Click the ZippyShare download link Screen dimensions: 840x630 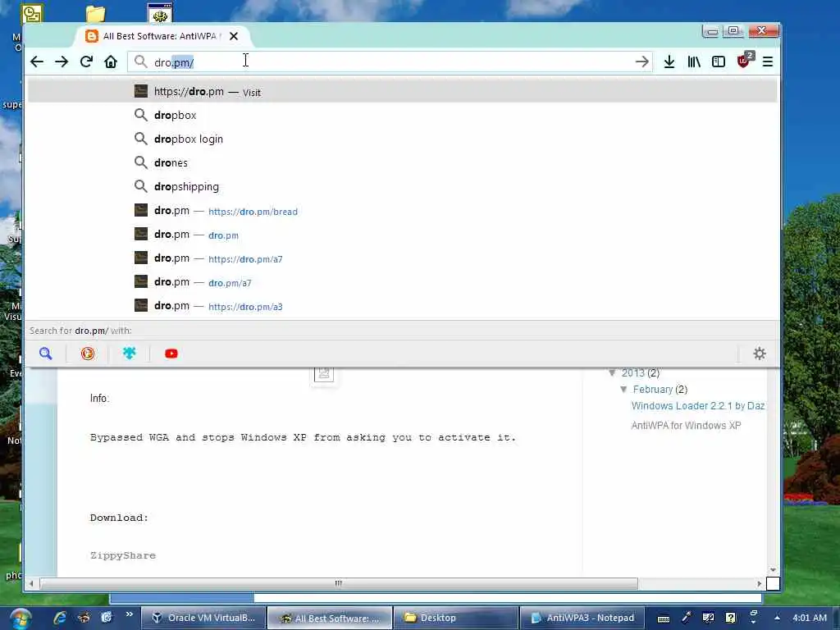tap(123, 555)
